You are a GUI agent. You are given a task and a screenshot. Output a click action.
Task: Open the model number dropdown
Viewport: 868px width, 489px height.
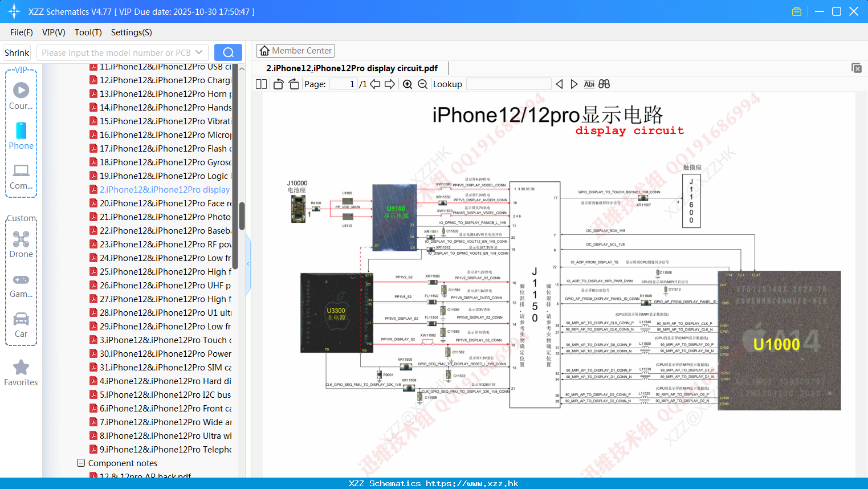pos(199,52)
